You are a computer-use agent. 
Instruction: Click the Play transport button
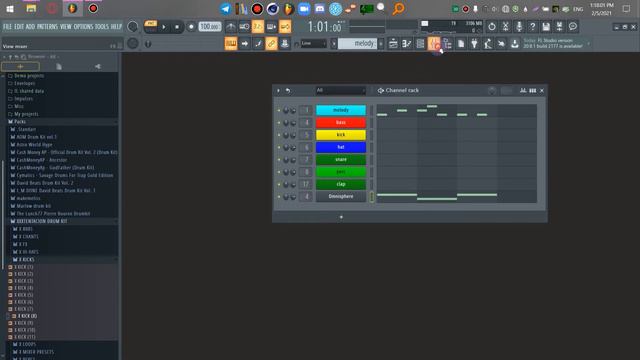[x=164, y=27]
